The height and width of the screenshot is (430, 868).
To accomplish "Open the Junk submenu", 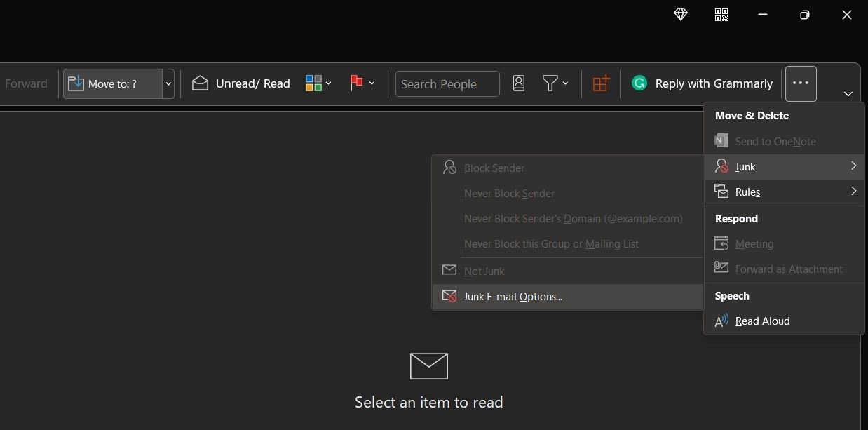I will [x=784, y=166].
